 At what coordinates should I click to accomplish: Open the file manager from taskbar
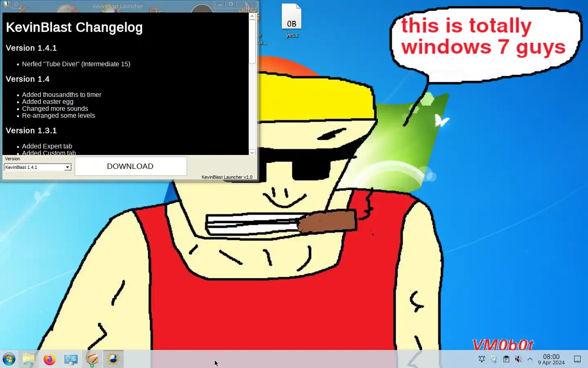click(x=29, y=359)
